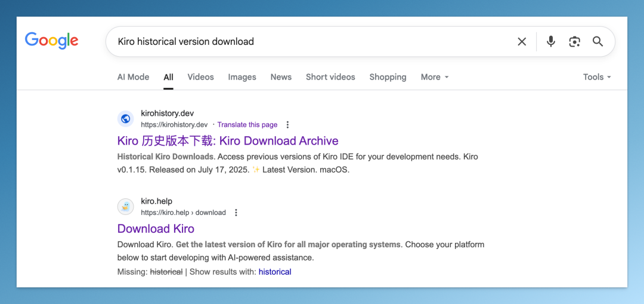
Task: Click the https://kirohistory.dev URL text
Action: point(174,125)
